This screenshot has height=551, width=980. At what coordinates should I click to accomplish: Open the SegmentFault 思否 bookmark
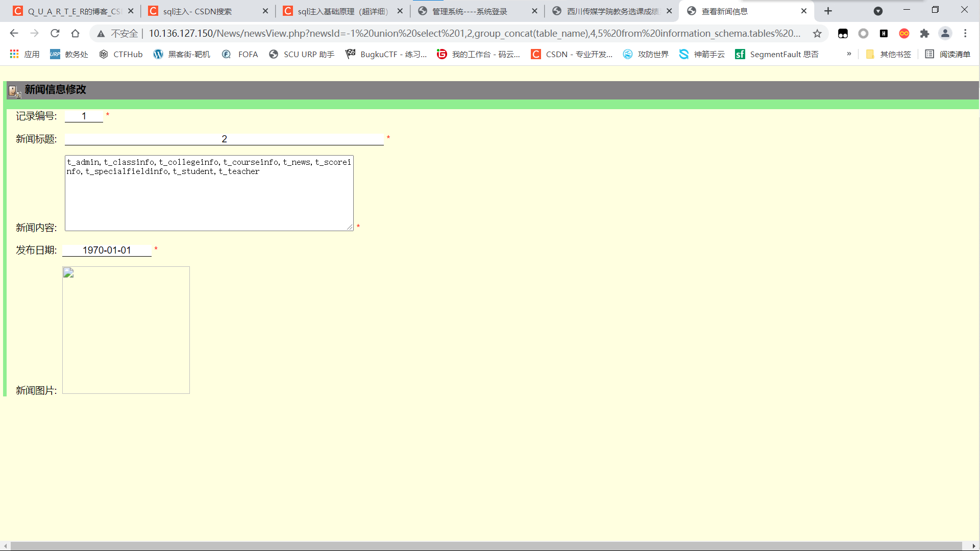click(776, 54)
